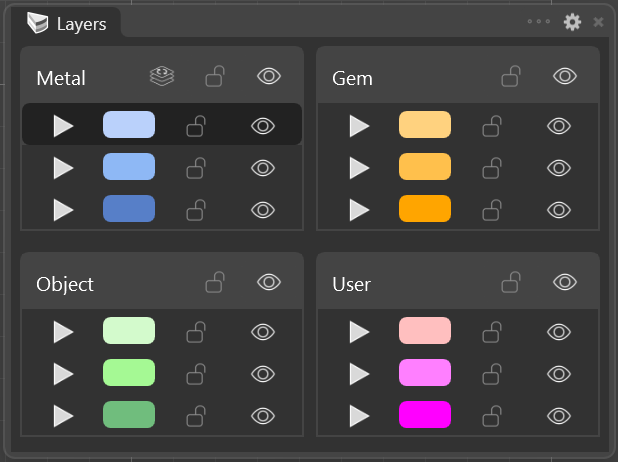Hide the dark blue Metal layer
Viewport: 618px width, 462px height.
pos(263,210)
